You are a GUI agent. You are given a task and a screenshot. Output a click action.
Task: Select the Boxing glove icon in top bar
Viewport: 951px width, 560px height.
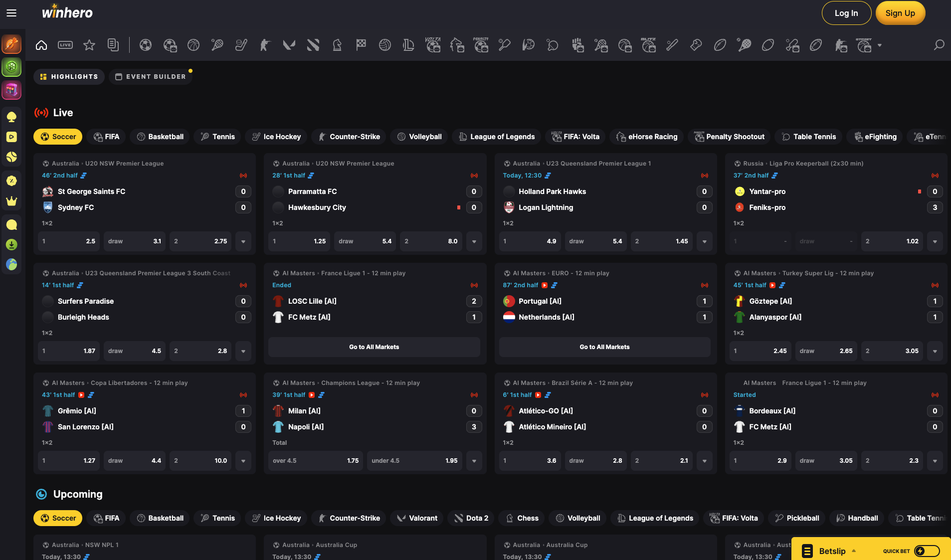pos(696,45)
